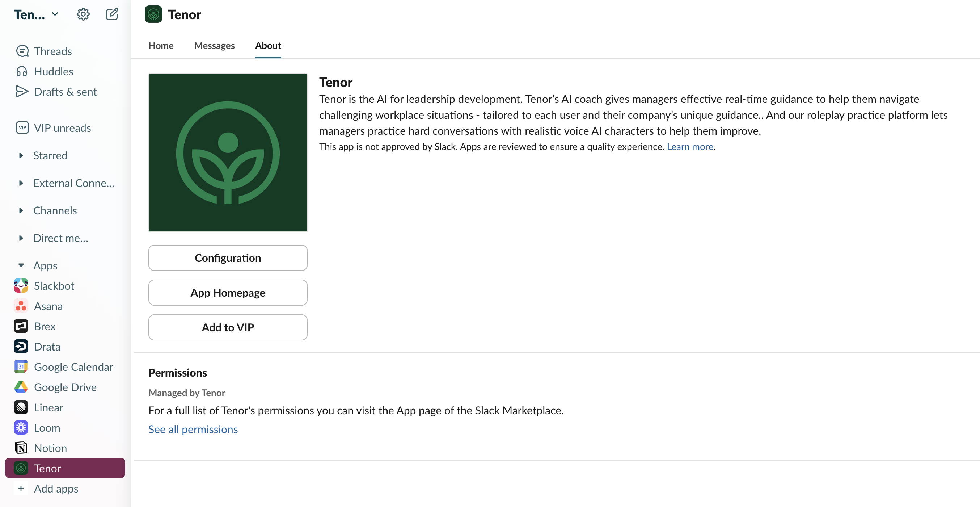Open the Google Calendar app icon
Viewport: 980px width, 507px height.
pyautogui.click(x=21, y=366)
